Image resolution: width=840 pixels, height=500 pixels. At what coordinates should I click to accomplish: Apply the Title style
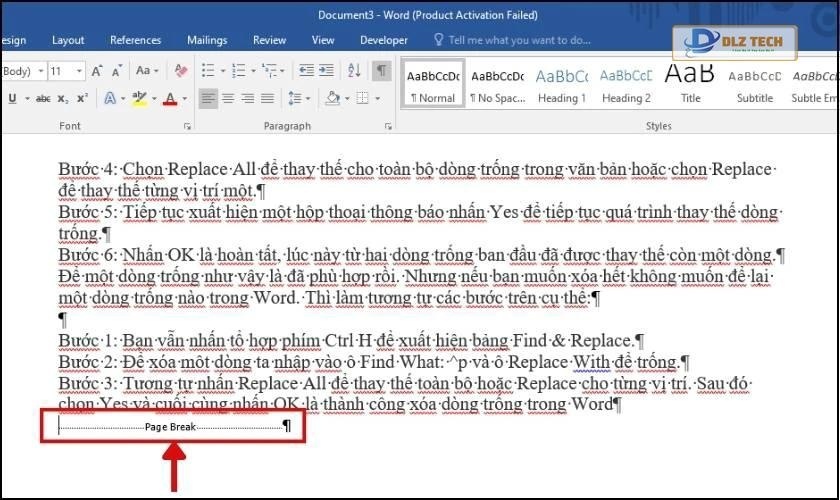click(x=690, y=83)
